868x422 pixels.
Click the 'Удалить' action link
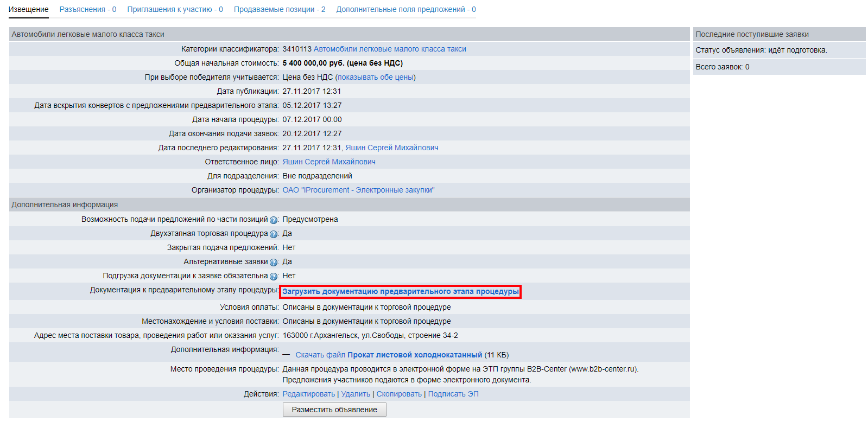click(356, 394)
